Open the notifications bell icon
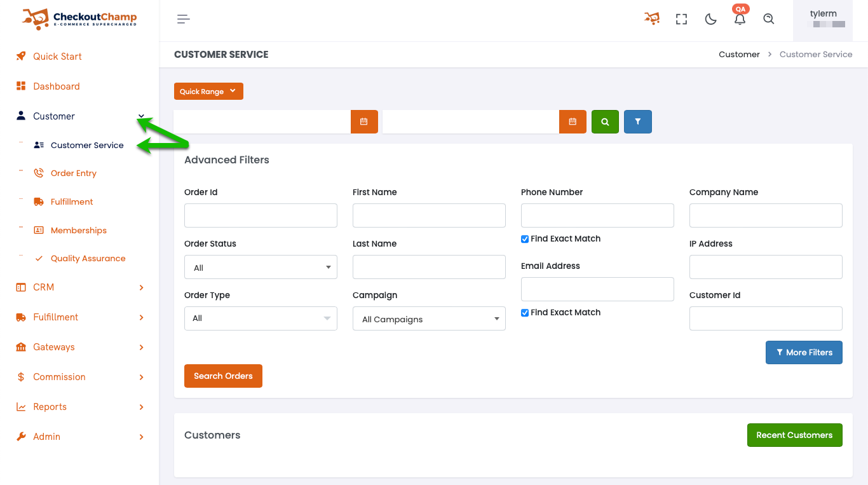 pos(740,19)
